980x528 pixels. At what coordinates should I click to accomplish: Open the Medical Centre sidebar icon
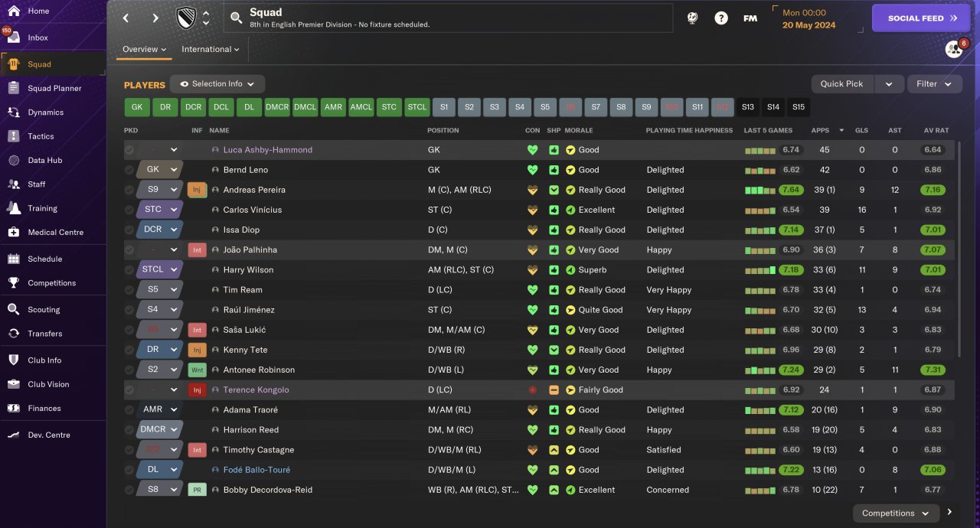pyautogui.click(x=14, y=232)
